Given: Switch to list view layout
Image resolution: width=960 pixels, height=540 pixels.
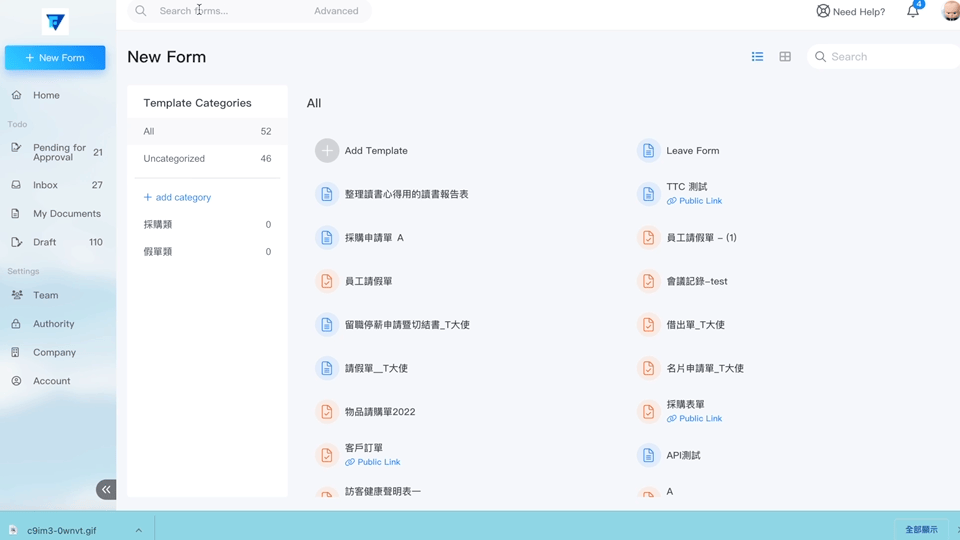Looking at the screenshot, I should (757, 57).
